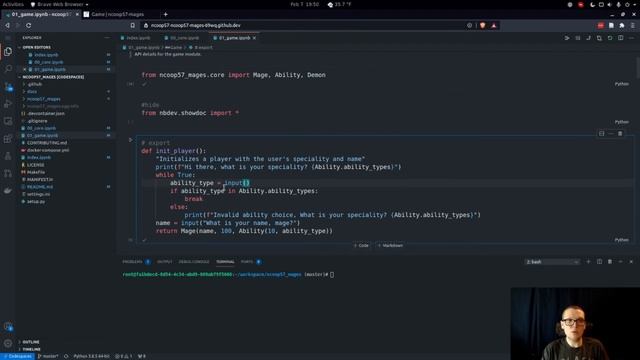This screenshot has height=360, width=640.
Task: Open the Manage gear in activity bar
Action: click(8, 343)
